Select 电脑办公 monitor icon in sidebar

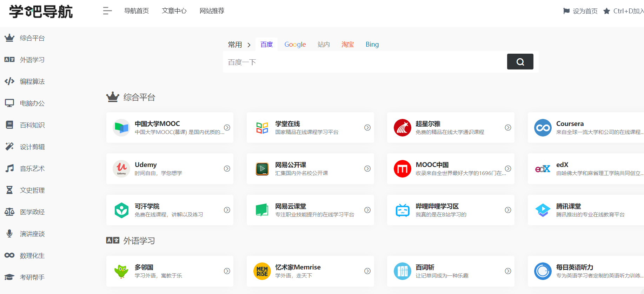[x=9, y=103]
